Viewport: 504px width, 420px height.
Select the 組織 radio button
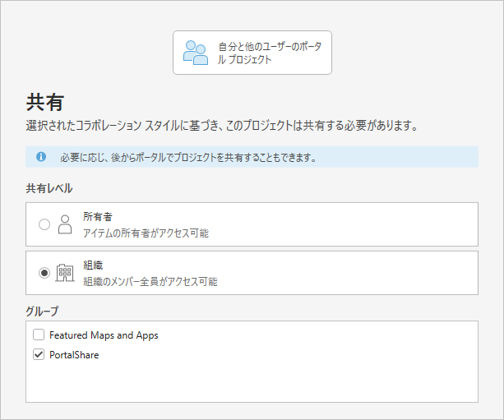(44, 273)
